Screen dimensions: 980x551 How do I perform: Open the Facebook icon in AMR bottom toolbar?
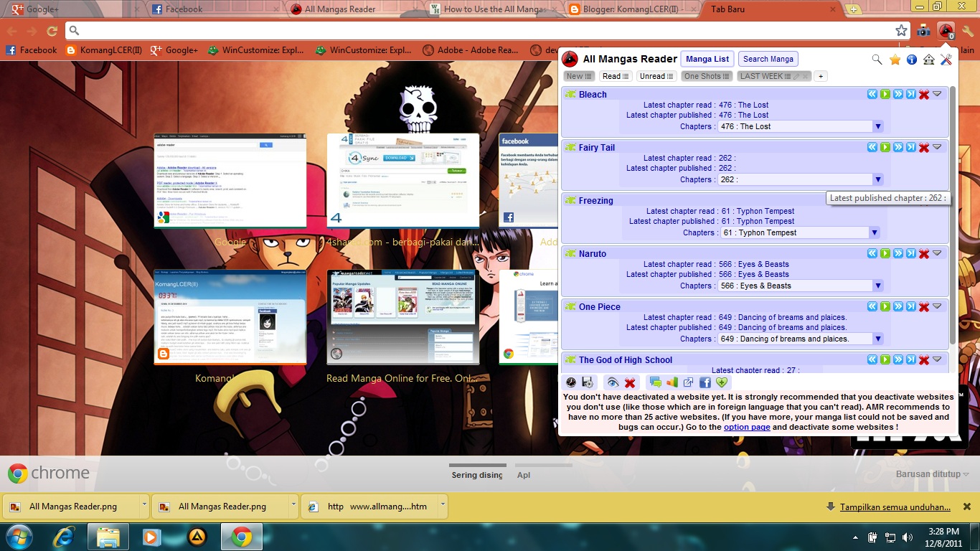(x=705, y=382)
